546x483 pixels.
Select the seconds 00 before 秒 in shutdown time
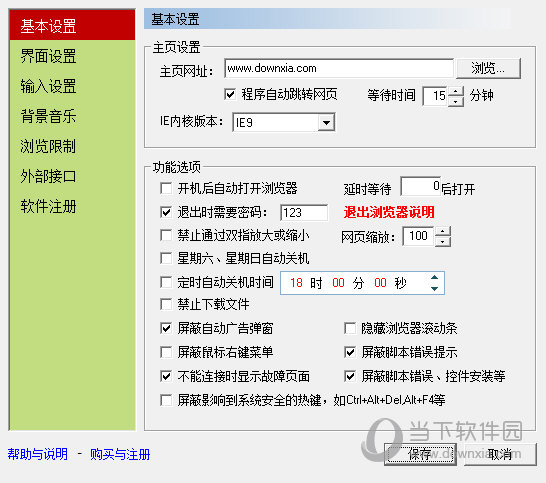(x=380, y=283)
